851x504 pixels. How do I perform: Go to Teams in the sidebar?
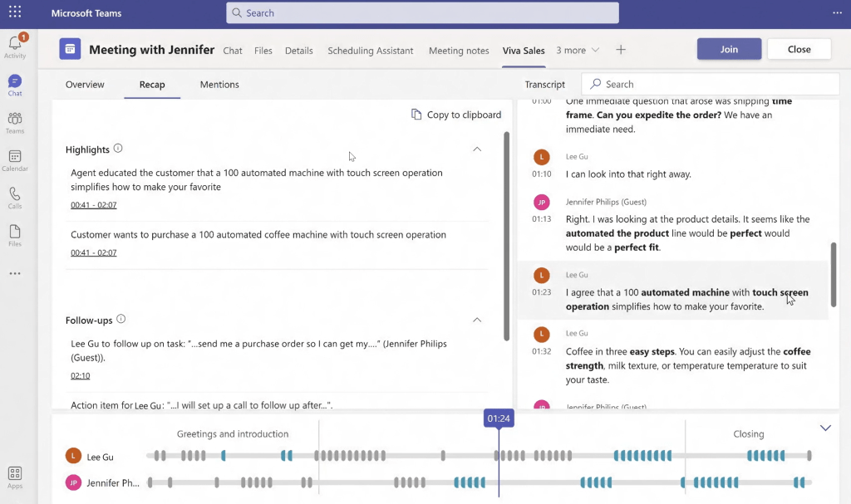(x=15, y=123)
